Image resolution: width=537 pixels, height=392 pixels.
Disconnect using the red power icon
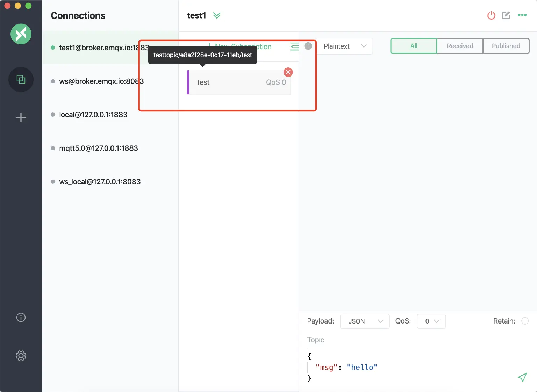point(491,15)
